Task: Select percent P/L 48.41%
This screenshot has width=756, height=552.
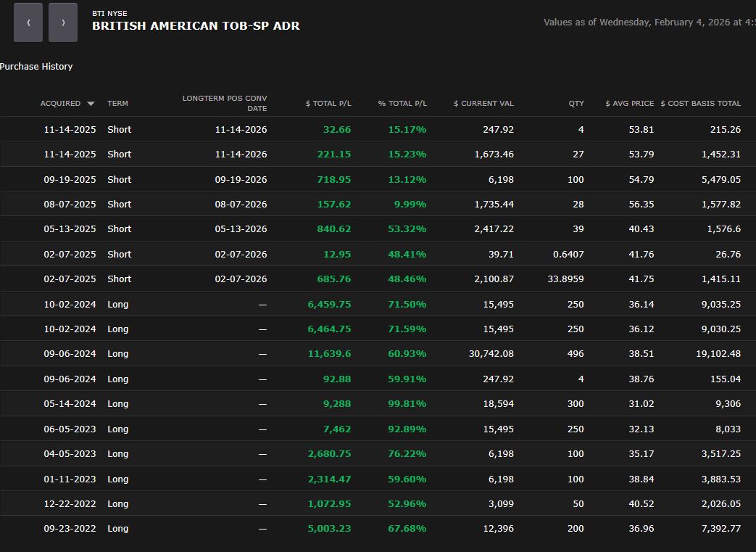Action: (x=407, y=255)
